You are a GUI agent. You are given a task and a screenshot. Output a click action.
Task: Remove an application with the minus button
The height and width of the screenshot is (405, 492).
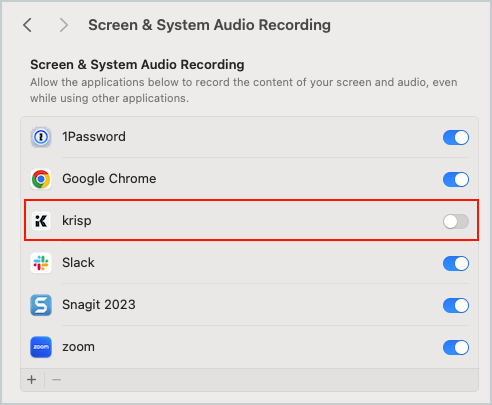(x=56, y=380)
